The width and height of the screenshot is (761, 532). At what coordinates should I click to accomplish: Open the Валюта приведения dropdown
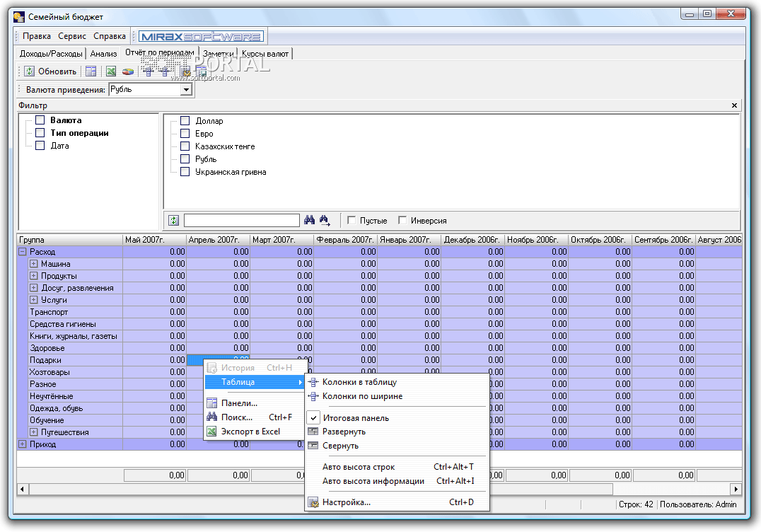186,90
